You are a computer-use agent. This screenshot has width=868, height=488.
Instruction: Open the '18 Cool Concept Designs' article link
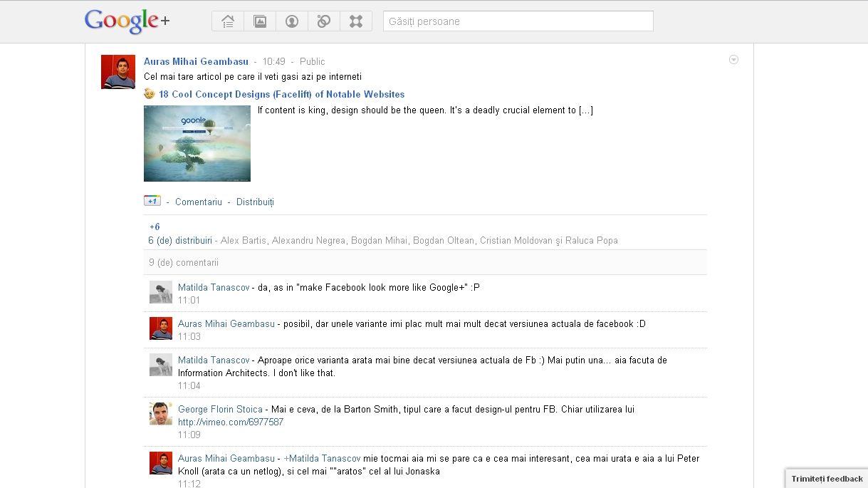click(x=281, y=94)
